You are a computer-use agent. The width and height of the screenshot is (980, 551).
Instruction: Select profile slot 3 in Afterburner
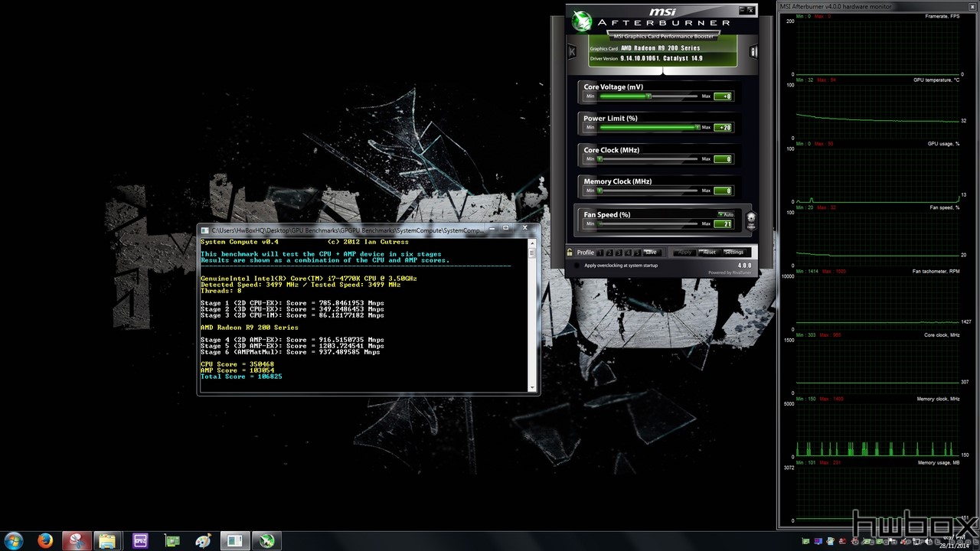(x=619, y=253)
